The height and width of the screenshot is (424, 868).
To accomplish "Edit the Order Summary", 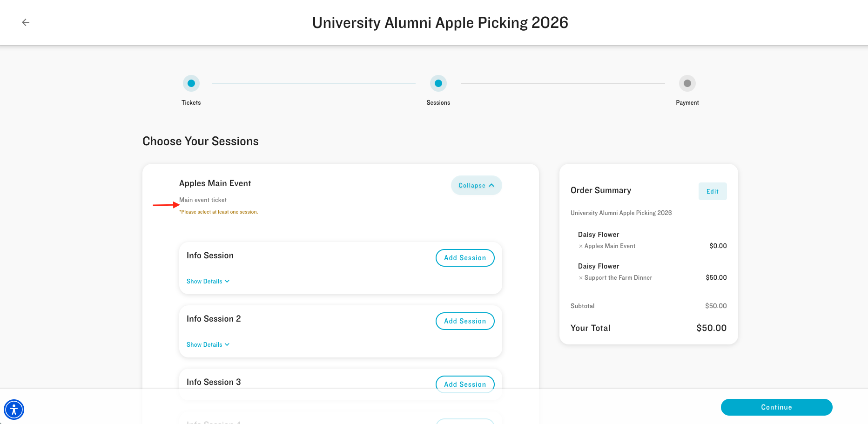I will (x=712, y=191).
